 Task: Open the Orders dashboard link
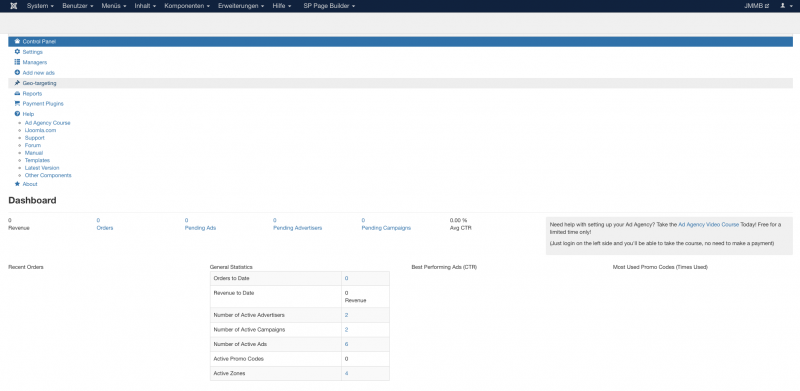tap(105, 228)
